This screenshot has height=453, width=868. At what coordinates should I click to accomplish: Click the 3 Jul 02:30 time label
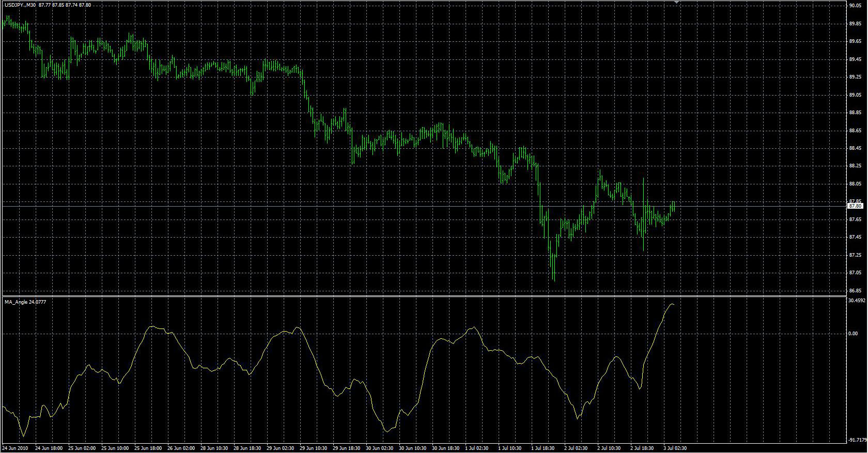[675, 448]
